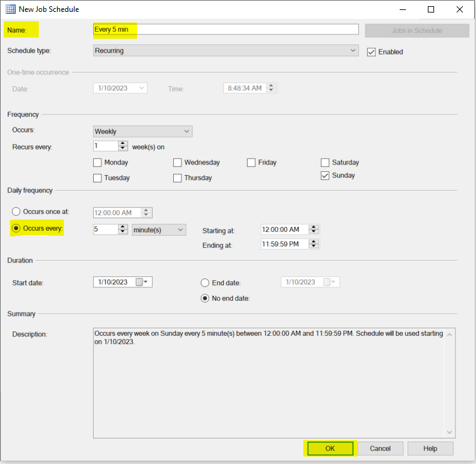Check the Wednesday checkbox
The width and height of the screenshot is (476, 464).
(x=178, y=163)
